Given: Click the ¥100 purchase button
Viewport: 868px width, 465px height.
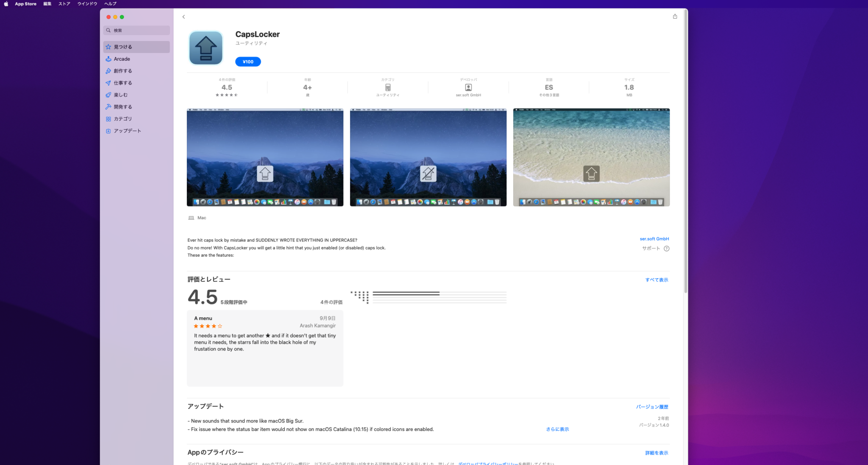Looking at the screenshot, I should pyautogui.click(x=248, y=62).
